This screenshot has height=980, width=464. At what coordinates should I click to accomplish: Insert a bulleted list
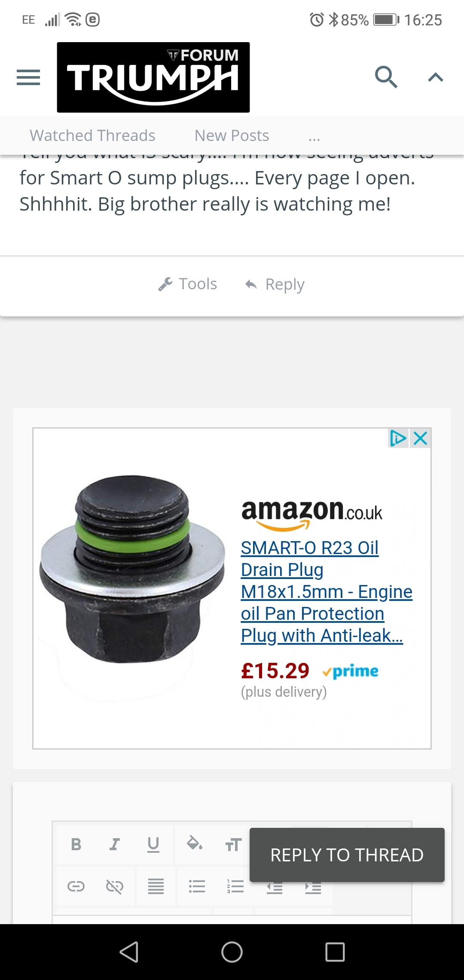coord(197,886)
